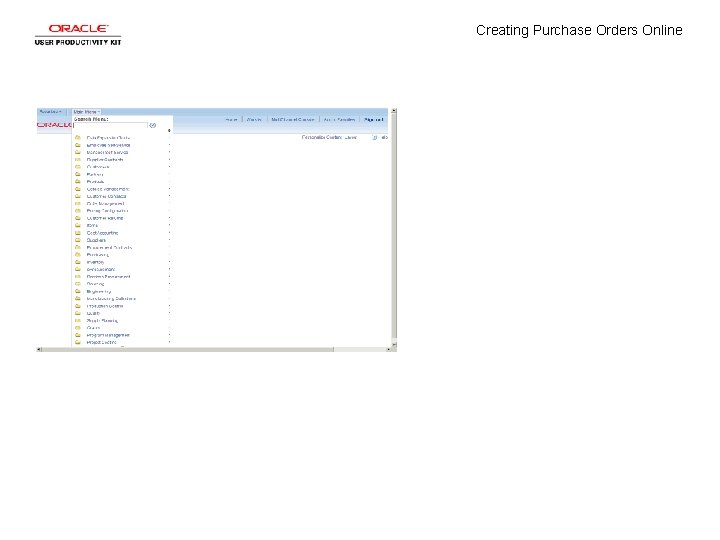The width and height of the screenshot is (720, 540).
Task: Click the Personalize Layout link
Action: click(x=350, y=137)
